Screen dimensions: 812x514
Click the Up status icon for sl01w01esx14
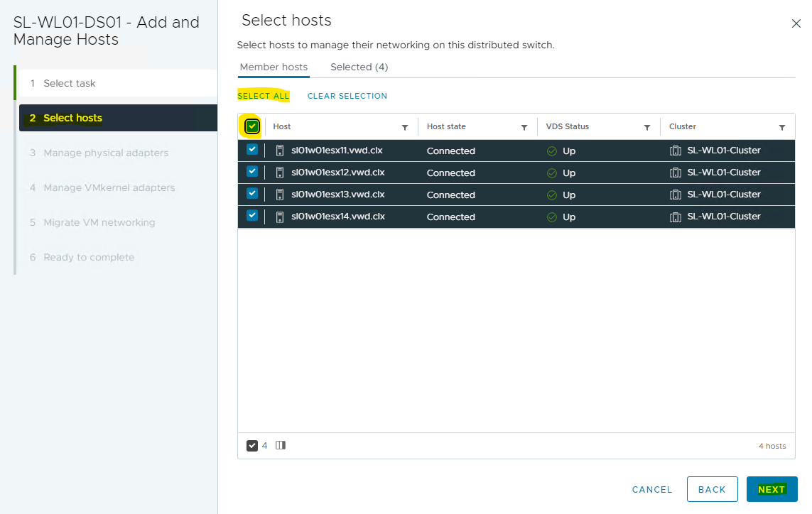point(551,217)
